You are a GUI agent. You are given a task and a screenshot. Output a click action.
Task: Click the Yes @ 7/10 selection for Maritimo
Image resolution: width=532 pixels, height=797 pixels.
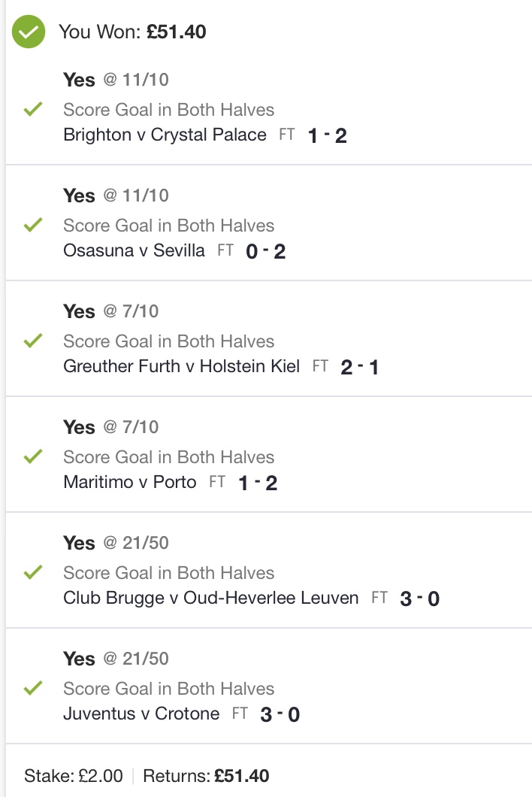point(110,427)
